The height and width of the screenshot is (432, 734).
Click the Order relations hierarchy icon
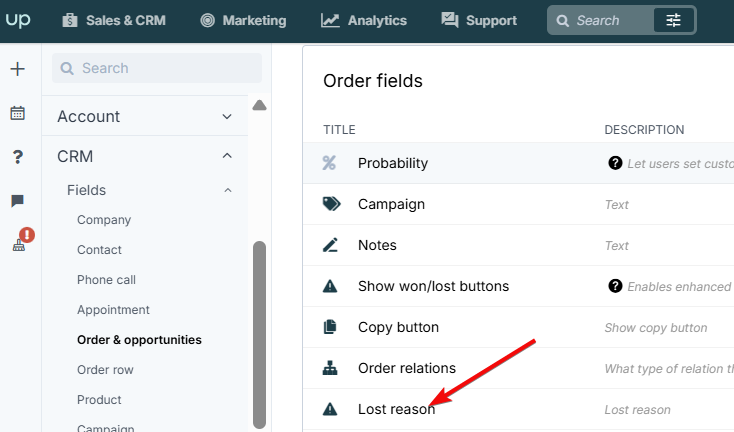(330, 368)
